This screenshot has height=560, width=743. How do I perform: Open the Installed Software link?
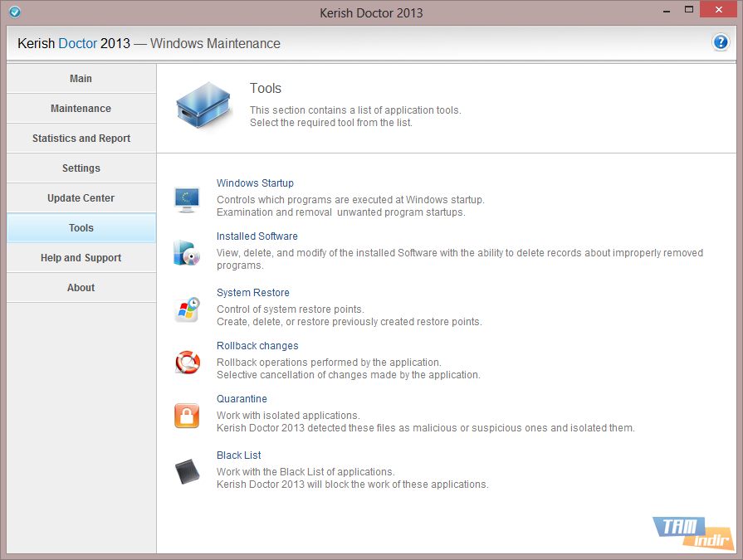click(x=257, y=236)
